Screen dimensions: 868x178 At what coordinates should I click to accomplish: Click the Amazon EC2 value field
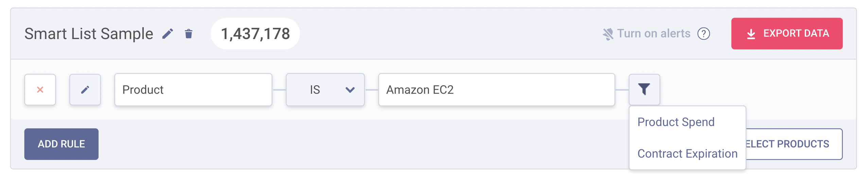pyautogui.click(x=496, y=90)
